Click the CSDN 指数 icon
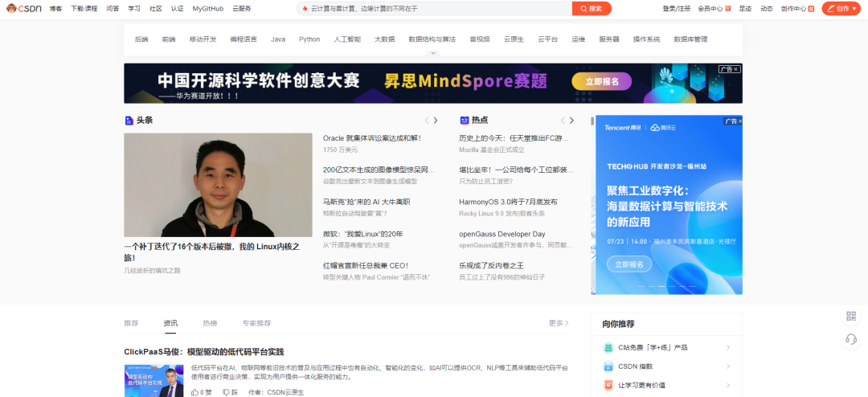The width and height of the screenshot is (868, 397). pyautogui.click(x=608, y=366)
